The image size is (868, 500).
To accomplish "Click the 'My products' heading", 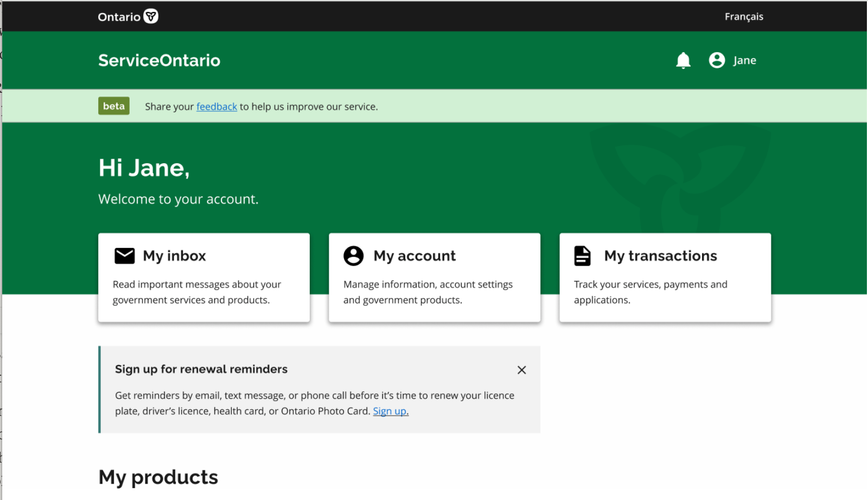I will tap(158, 477).
